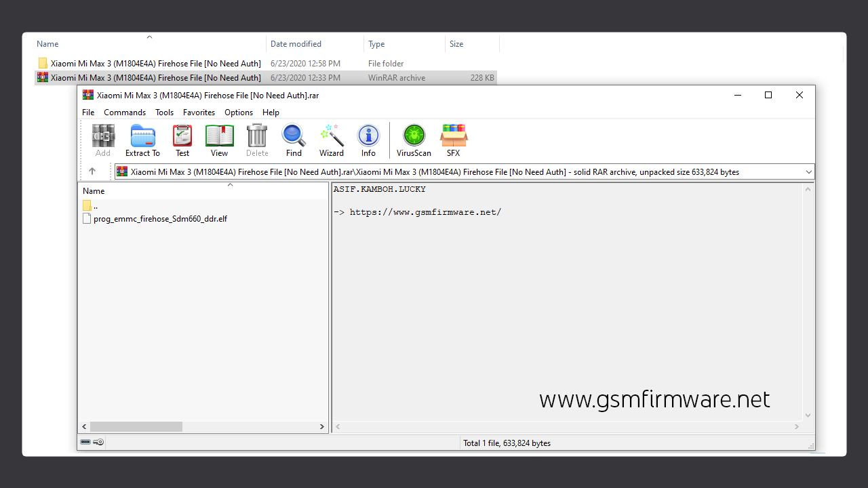The height and width of the screenshot is (488, 868).
Task: Click file list scroll right arrow
Action: coord(322,427)
